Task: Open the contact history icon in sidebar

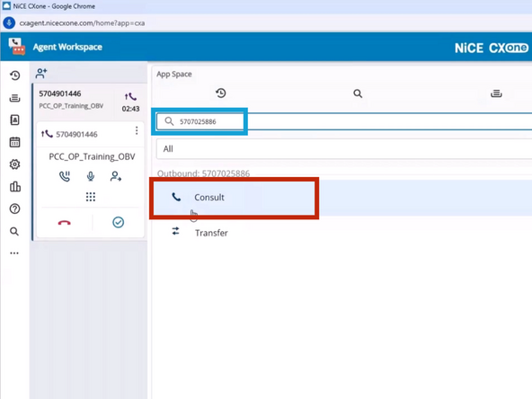Action: point(14,75)
